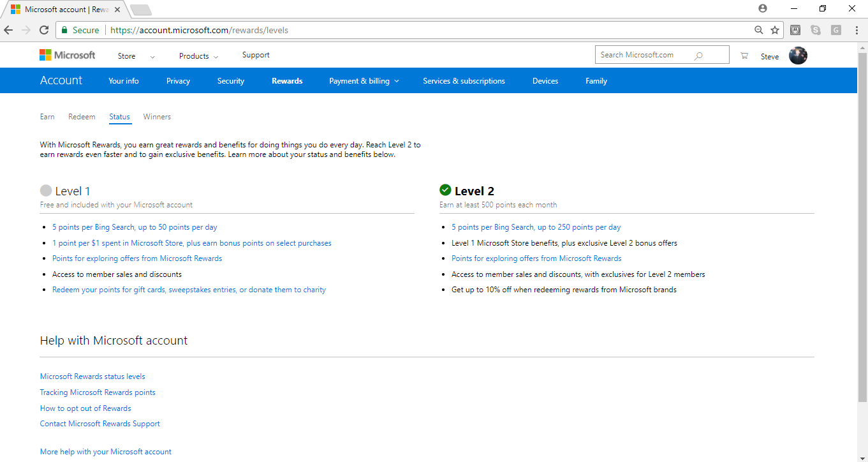
Task: Click the gray Level 1 circle icon
Action: (x=46, y=190)
